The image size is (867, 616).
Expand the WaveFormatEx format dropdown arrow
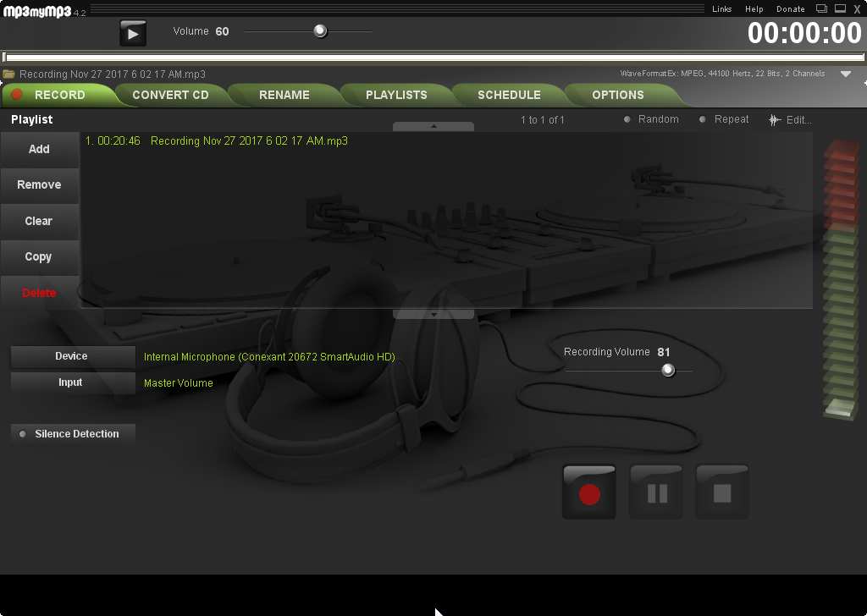point(846,74)
